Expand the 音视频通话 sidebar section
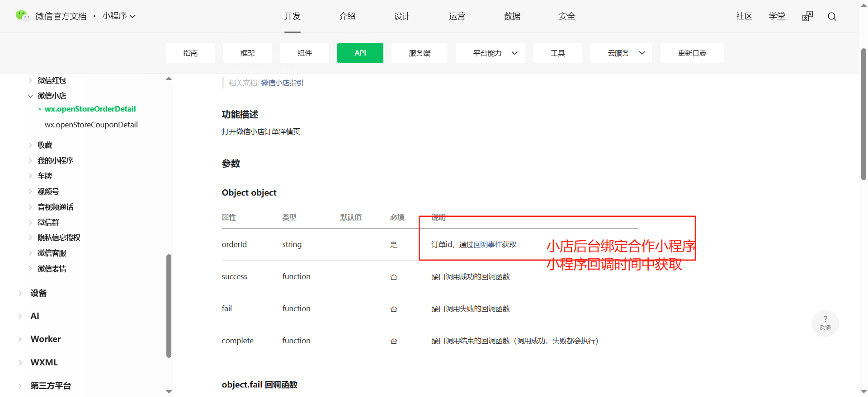Viewport: 868px width, 397px height. click(x=30, y=207)
